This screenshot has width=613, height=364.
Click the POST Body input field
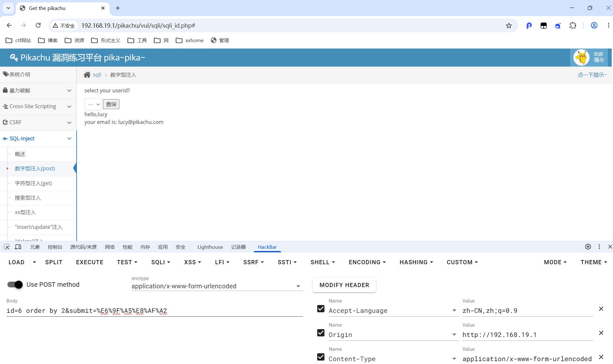coord(155,311)
